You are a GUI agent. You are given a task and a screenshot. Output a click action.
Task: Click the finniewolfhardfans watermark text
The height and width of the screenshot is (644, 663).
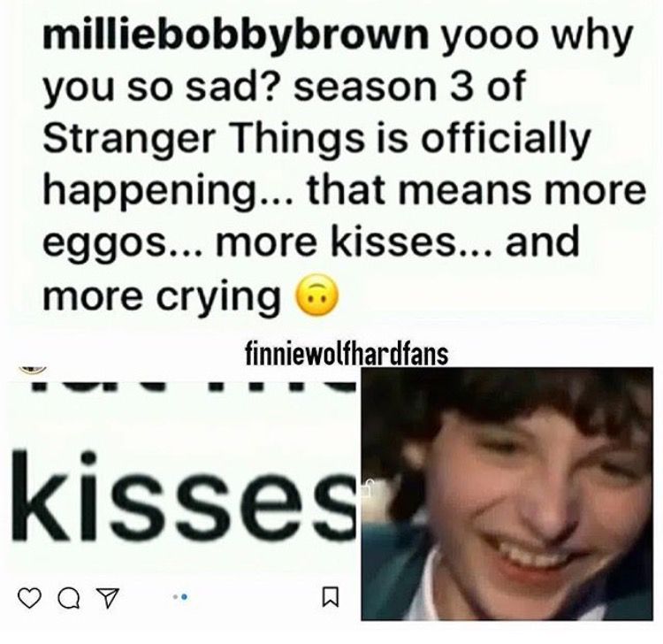click(x=347, y=355)
